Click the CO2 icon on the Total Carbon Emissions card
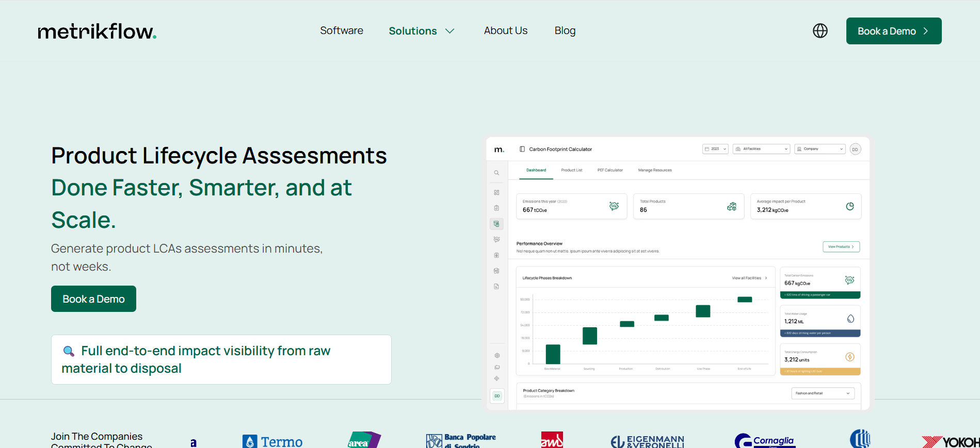The image size is (980, 448). [849, 280]
